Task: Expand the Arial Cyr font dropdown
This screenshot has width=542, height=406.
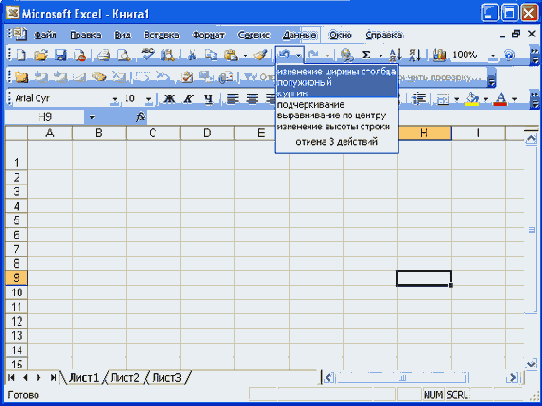Action: pyautogui.click(x=114, y=100)
